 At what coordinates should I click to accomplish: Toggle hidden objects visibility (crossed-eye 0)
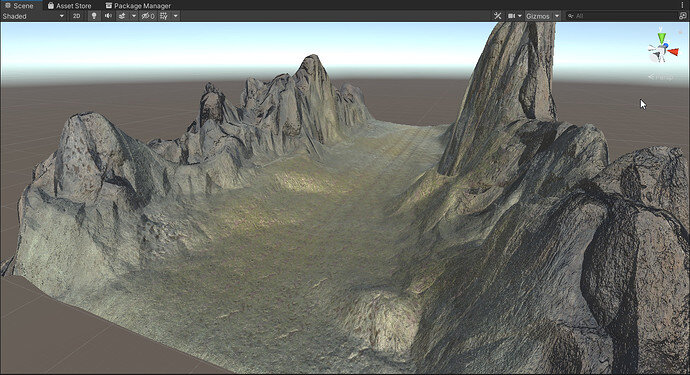coord(148,16)
